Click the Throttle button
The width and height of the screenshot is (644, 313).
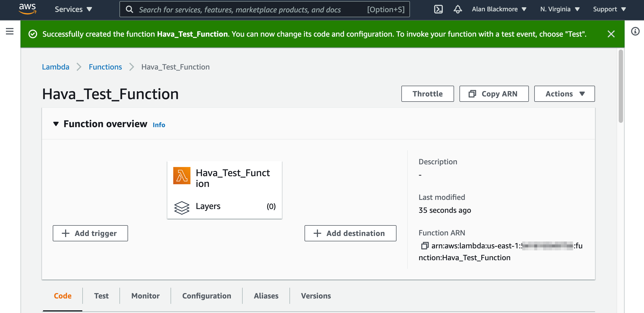[x=427, y=93]
